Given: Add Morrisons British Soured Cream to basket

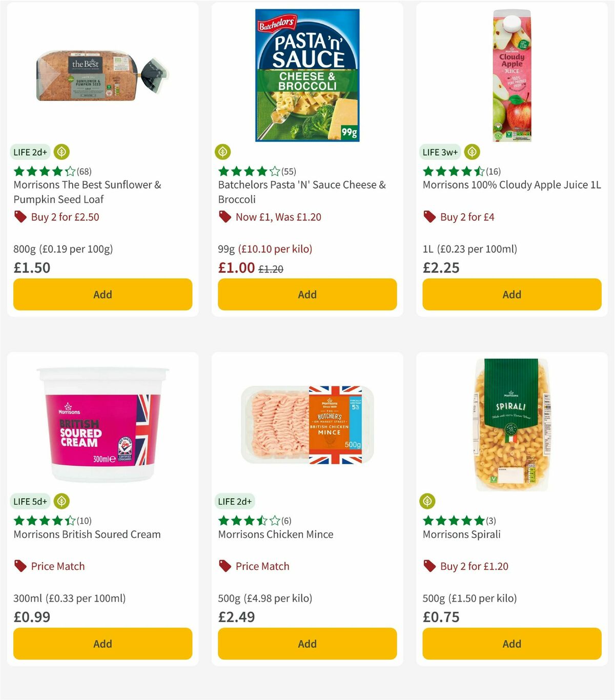Looking at the screenshot, I should coord(102,644).
